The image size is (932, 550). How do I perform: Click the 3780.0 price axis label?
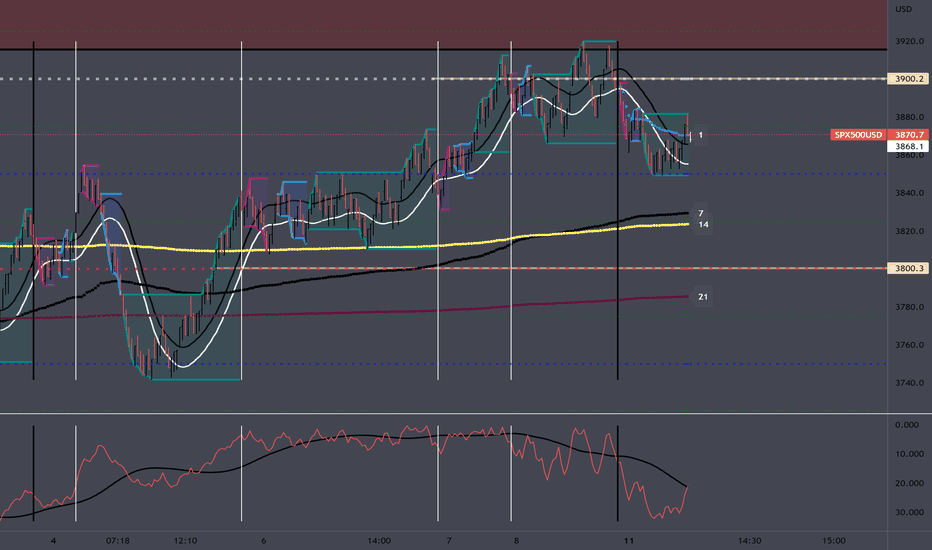tap(909, 307)
